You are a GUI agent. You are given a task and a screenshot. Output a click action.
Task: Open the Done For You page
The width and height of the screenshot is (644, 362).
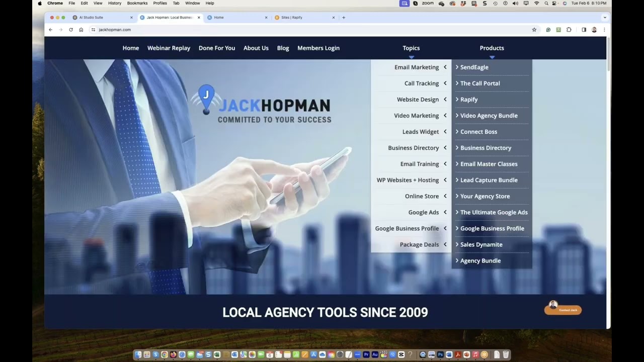(x=217, y=48)
